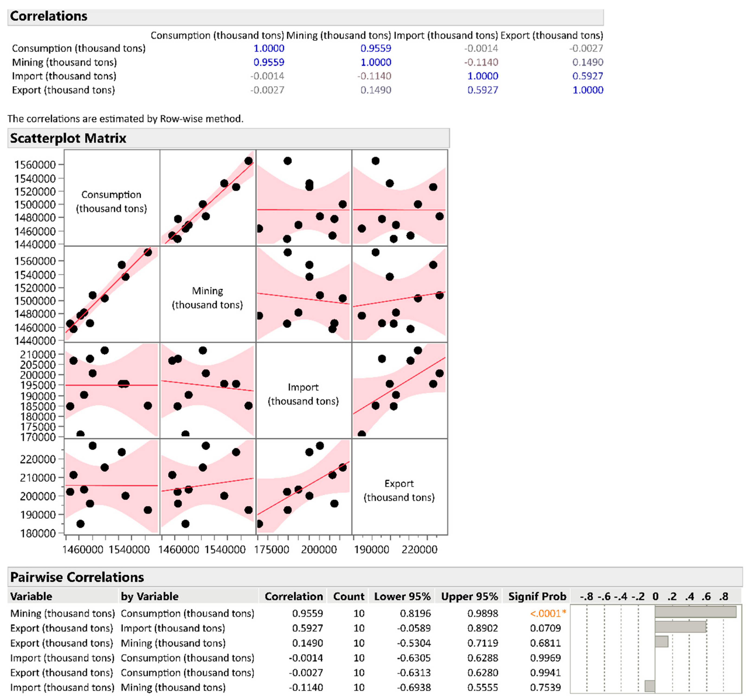Screen dimensions: 748x700
Task: Select the Signif Prob value 0.9969
Action: [545, 658]
